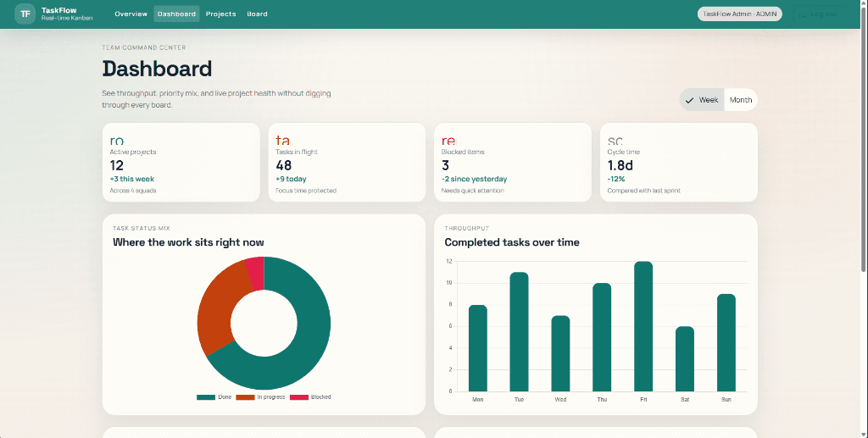
Task: Click the scrollbar up arrow
Action: coord(864,3)
